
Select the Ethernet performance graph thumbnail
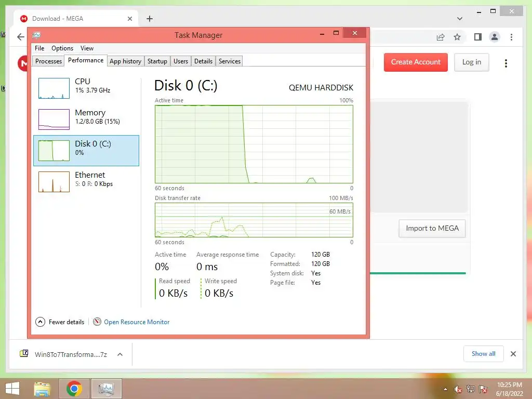tap(54, 182)
